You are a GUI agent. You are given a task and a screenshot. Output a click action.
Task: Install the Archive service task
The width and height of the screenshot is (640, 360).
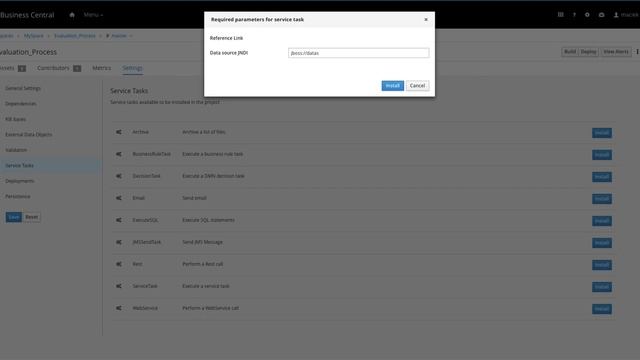click(x=602, y=133)
